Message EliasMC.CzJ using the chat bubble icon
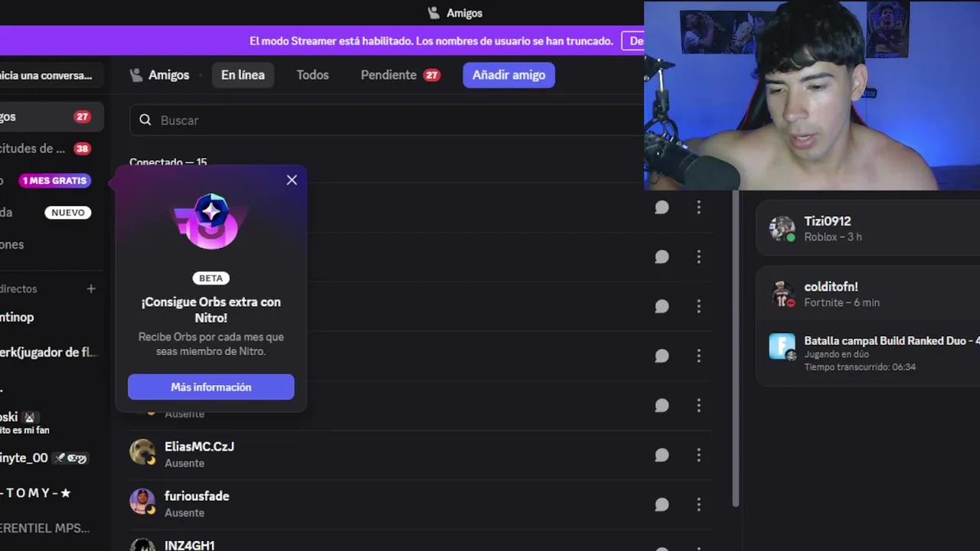The width and height of the screenshot is (980, 551). tap(661, 455)
